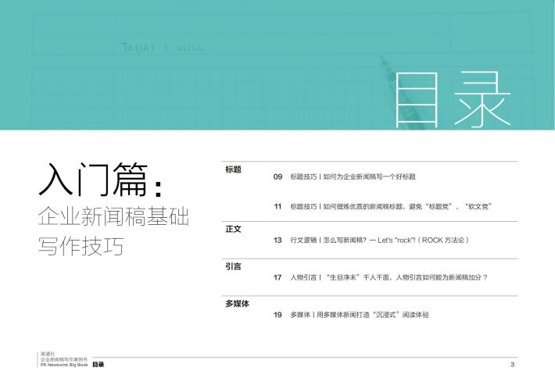Click the 企业新闻稿基础 subtitle line

pos(113,217)
